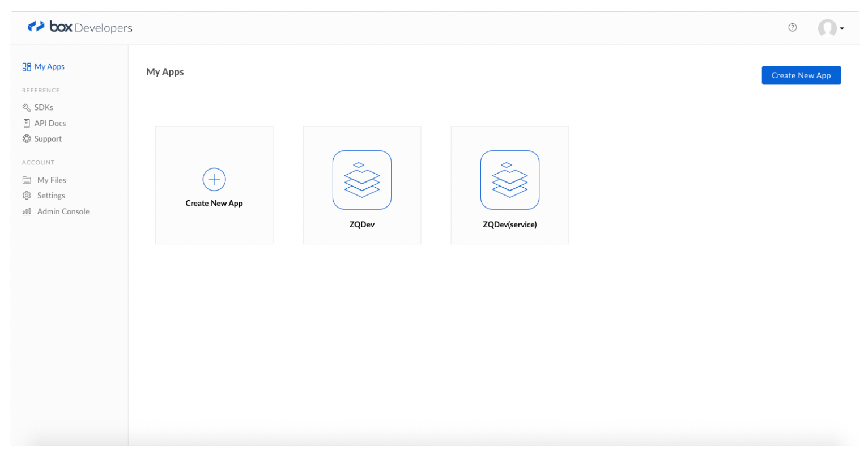Open account Settings
Image resolution: width=868 pixels, height=457 pixels.
coord(51,196)
